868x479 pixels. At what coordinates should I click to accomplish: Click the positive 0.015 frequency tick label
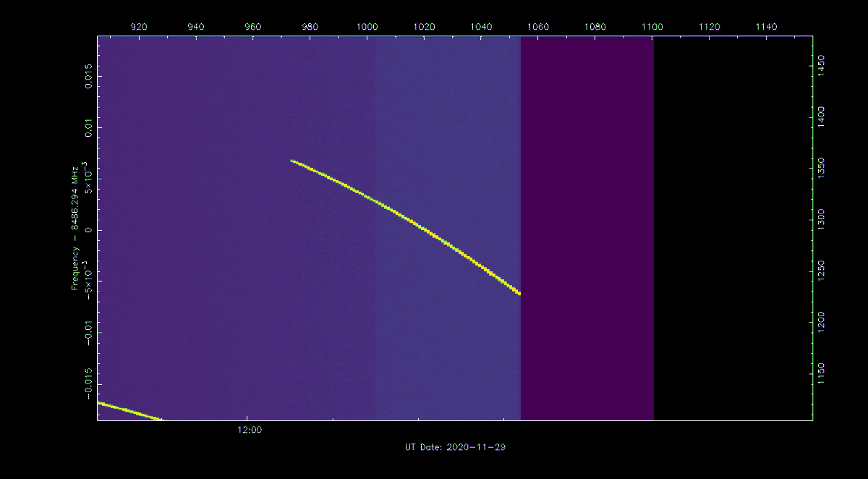click(x=88, y=76)
